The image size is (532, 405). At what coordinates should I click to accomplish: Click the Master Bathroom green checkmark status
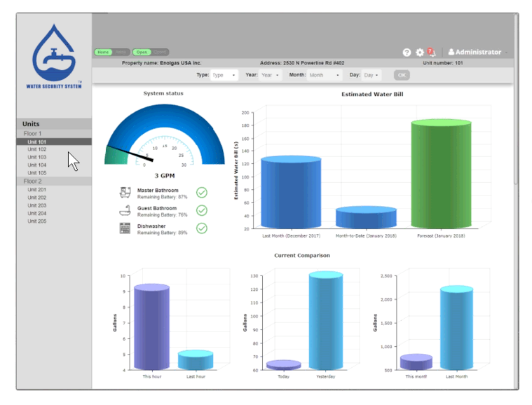(201, 193)
